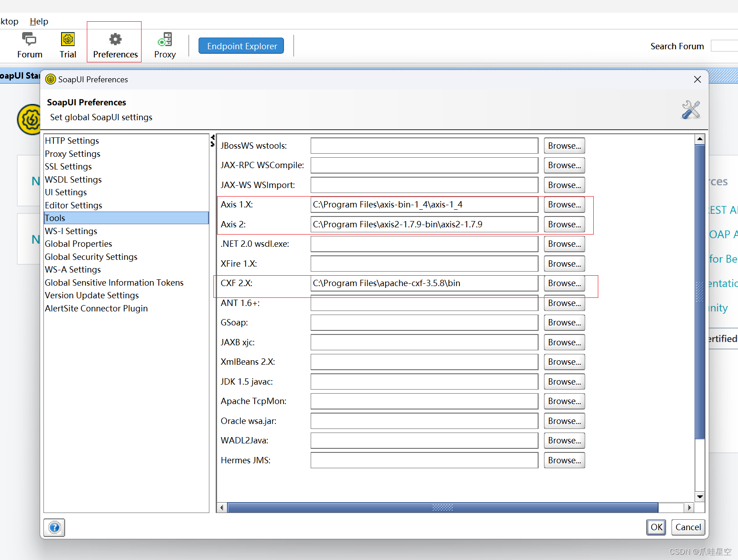
Task: Confirm preferences with OK
Action: coord(656,527)
